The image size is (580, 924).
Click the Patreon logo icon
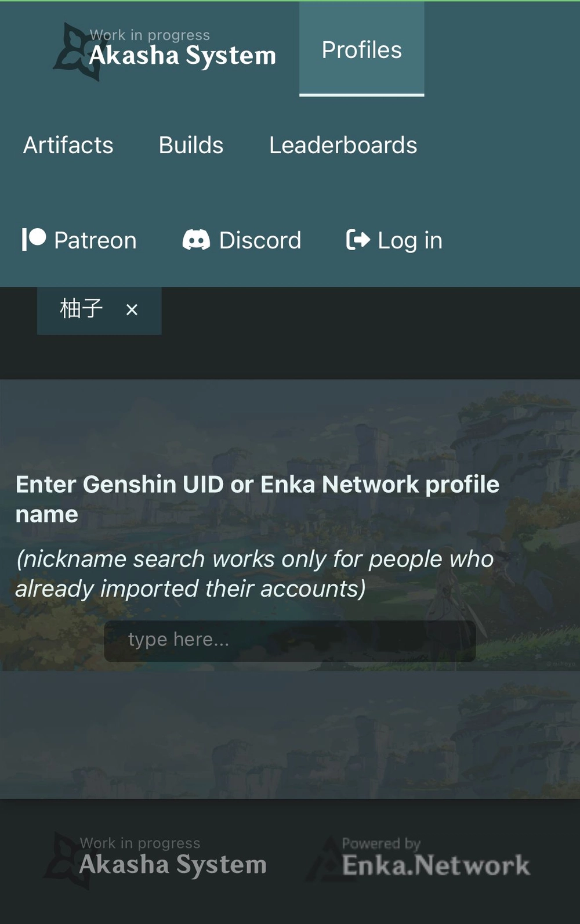tap(34, 239)
